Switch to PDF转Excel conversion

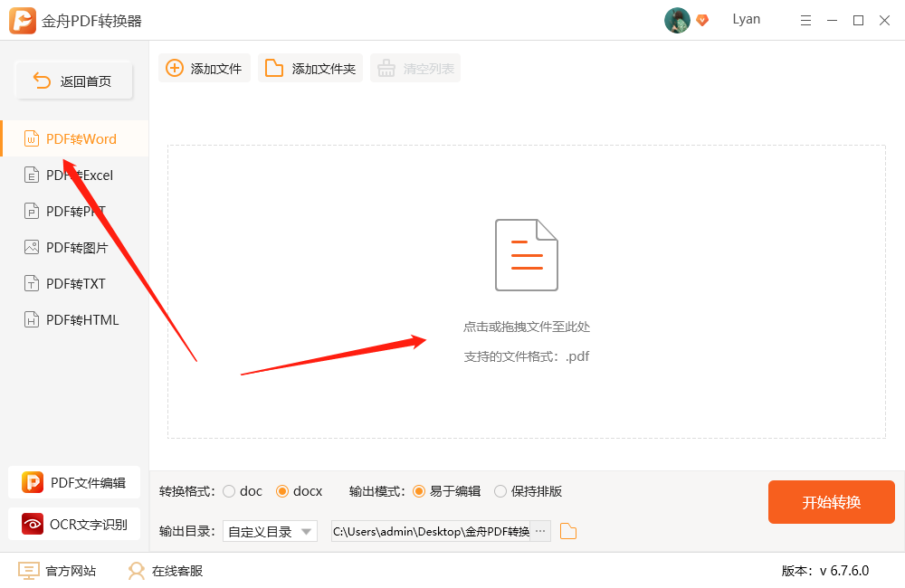pos(74,175)
